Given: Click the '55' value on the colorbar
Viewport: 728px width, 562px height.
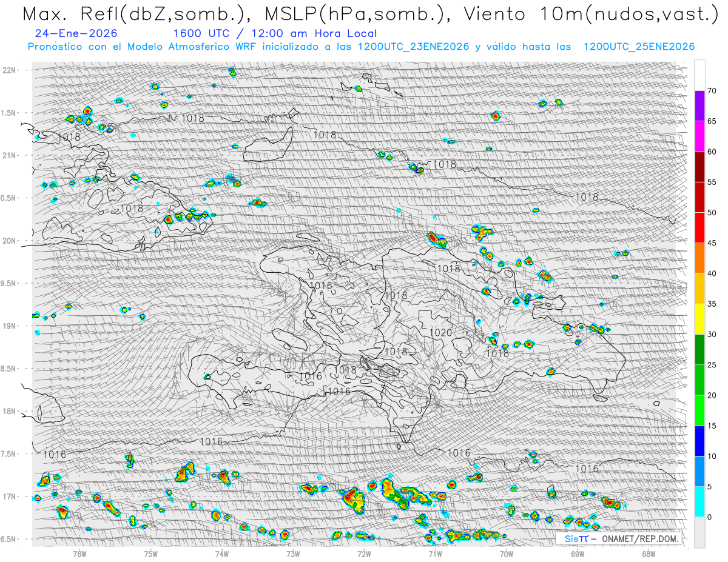Looking at the screenshot, I should pos(712,182).
